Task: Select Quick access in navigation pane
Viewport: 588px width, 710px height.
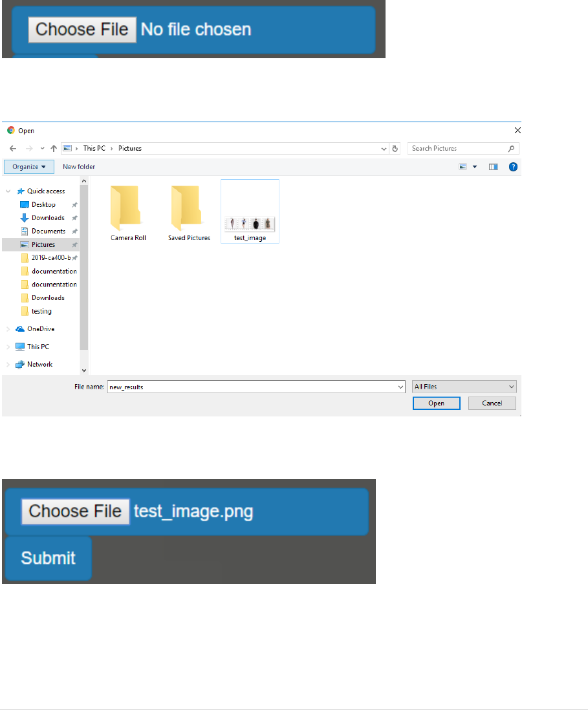Action: 46,191
